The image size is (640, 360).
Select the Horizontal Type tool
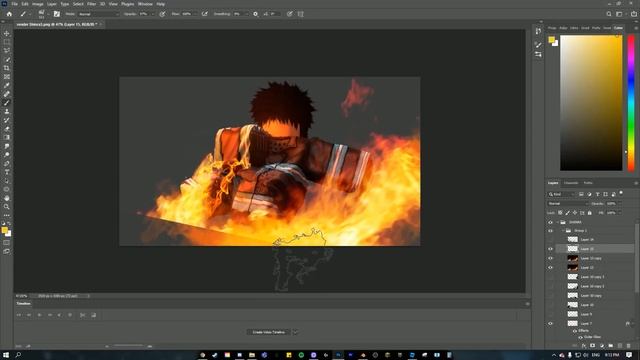(7, 172)
